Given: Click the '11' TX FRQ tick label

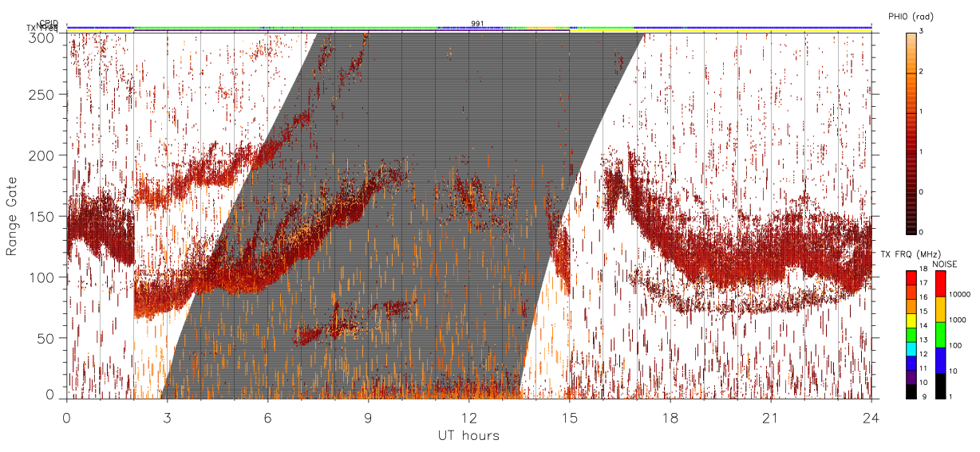Looking at the screenshot, I should tap(923, 368).
